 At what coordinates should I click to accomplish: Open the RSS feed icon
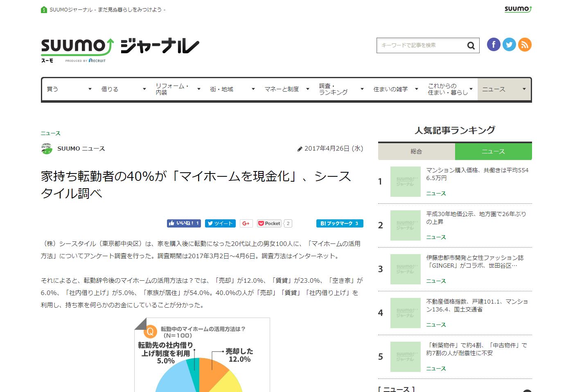[525, 45]
